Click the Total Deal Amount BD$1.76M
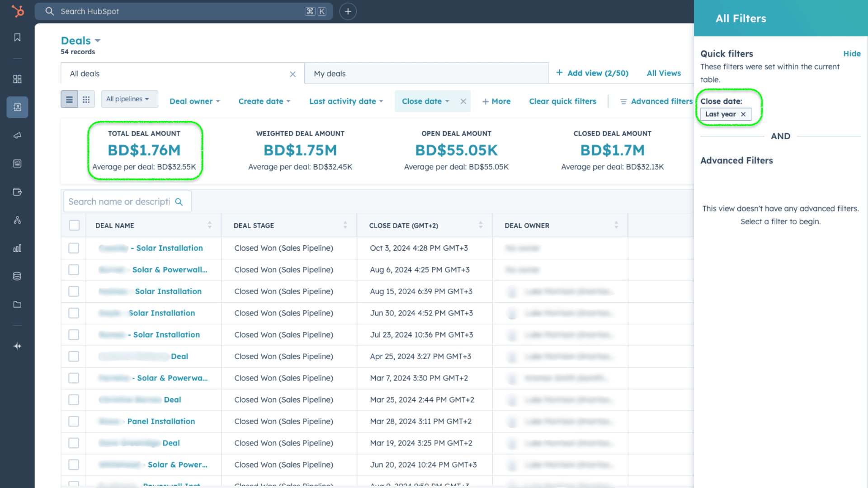 pos(144,150)
